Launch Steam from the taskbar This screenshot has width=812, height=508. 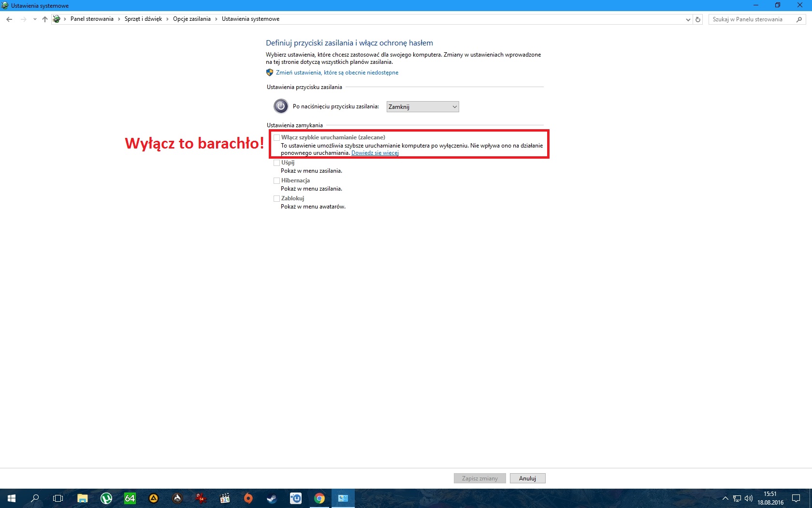coord(272,498)
